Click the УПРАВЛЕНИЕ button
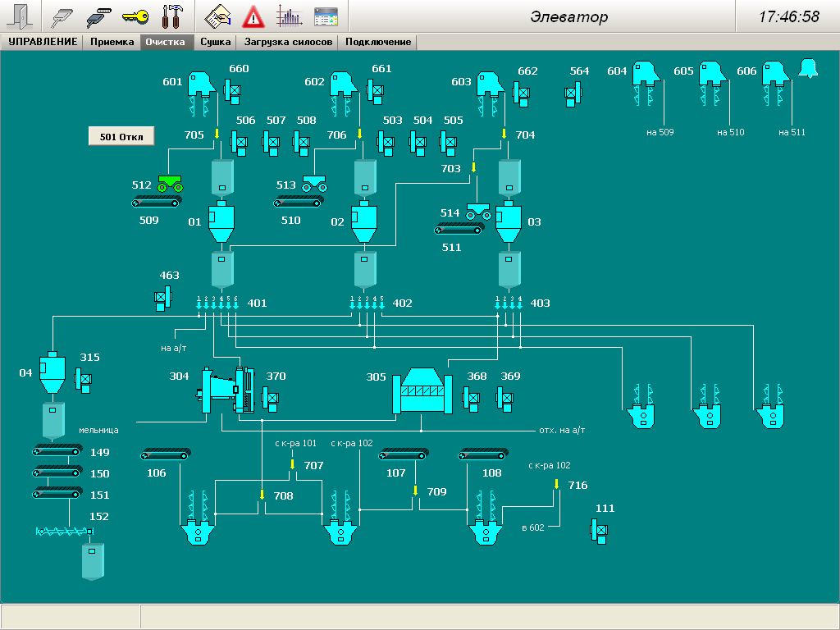The height and width of the screenshot is (630, 840). pos(43,42)
